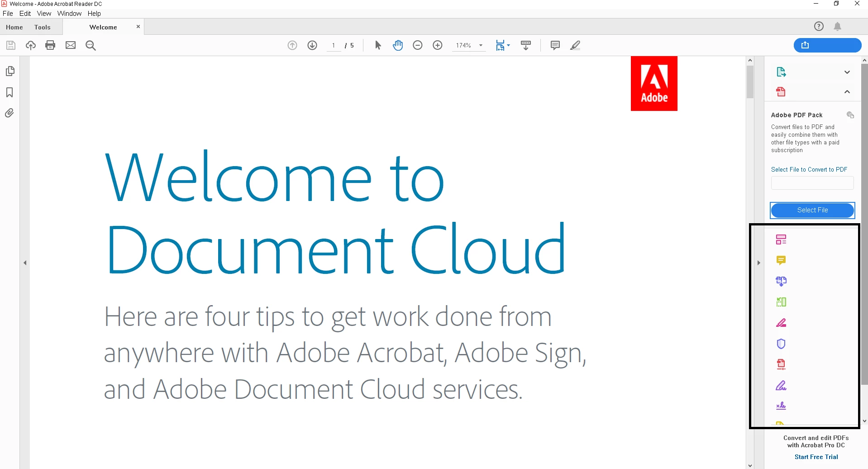Click the read mode keyboard icon
868x469 pixels.
526,45
